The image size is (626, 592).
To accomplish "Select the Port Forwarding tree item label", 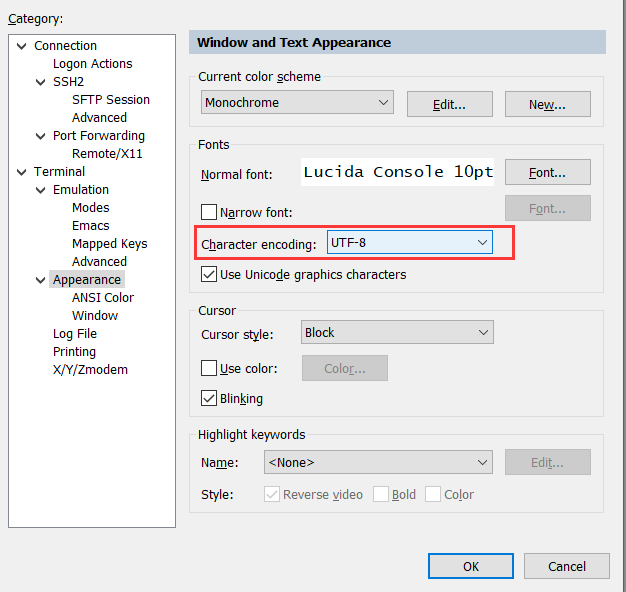I will pyautogui.click(x=99, y=136).
